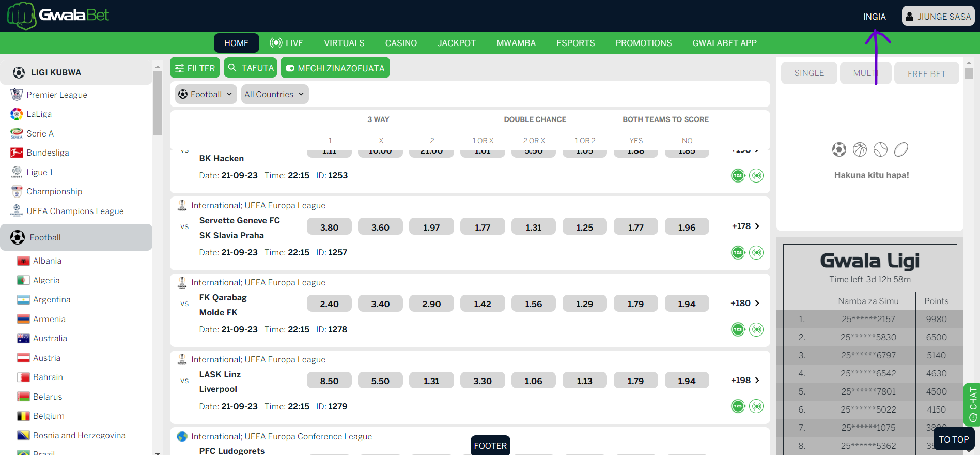
Task: Open the FILTER button
Action: point(195,68)
